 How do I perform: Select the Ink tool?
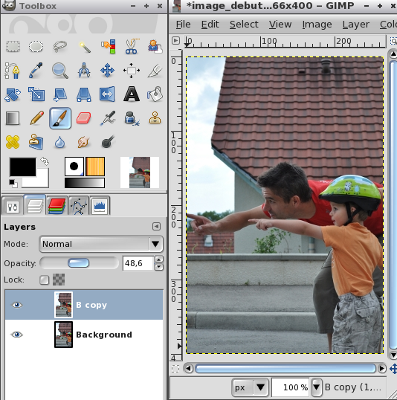click(132, 118)
